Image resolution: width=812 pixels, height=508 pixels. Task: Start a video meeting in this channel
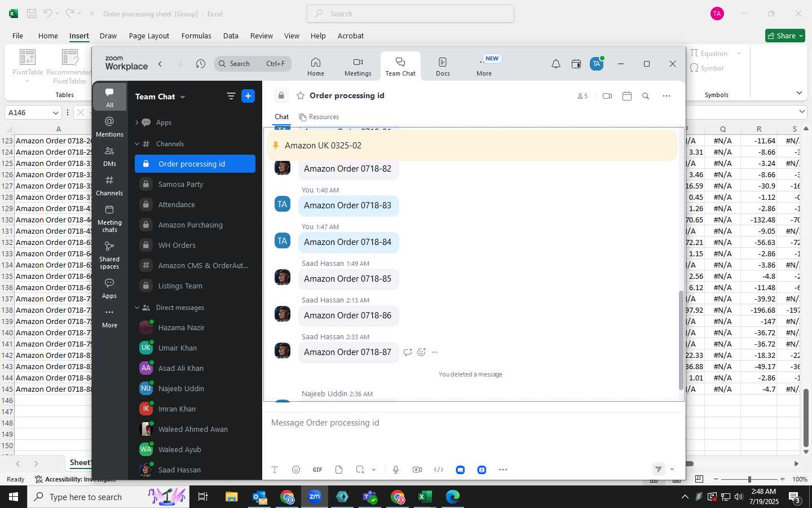click(607, 96)
